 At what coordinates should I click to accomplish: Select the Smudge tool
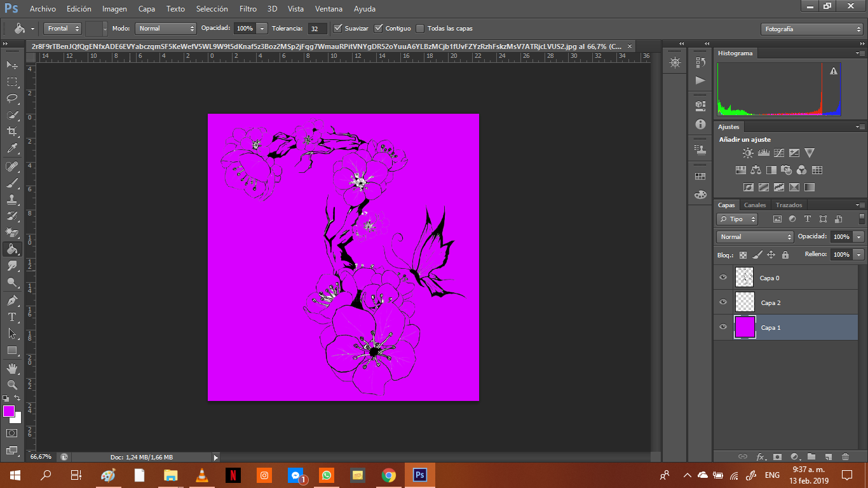tap(12, 266)
